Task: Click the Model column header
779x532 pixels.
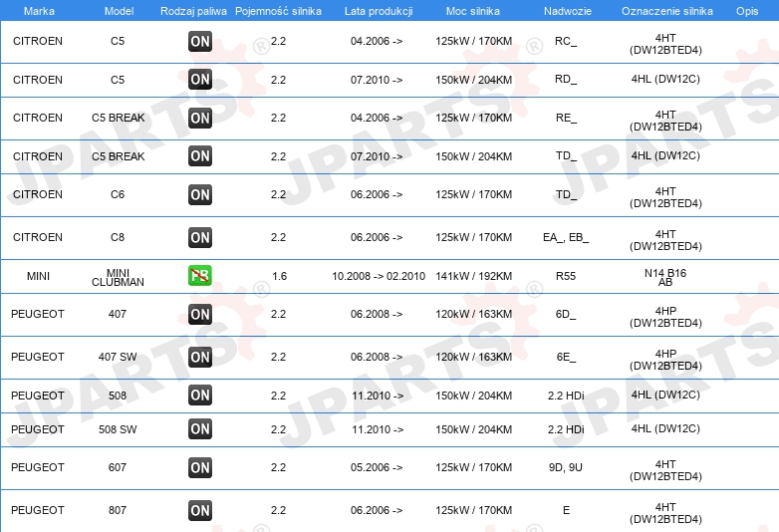Action: 119,11
